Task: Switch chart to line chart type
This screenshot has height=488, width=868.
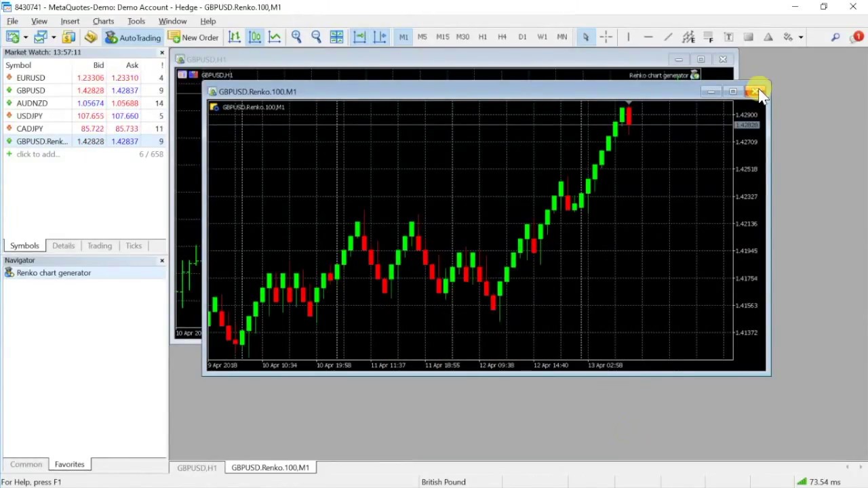Action: coord(275,37)
